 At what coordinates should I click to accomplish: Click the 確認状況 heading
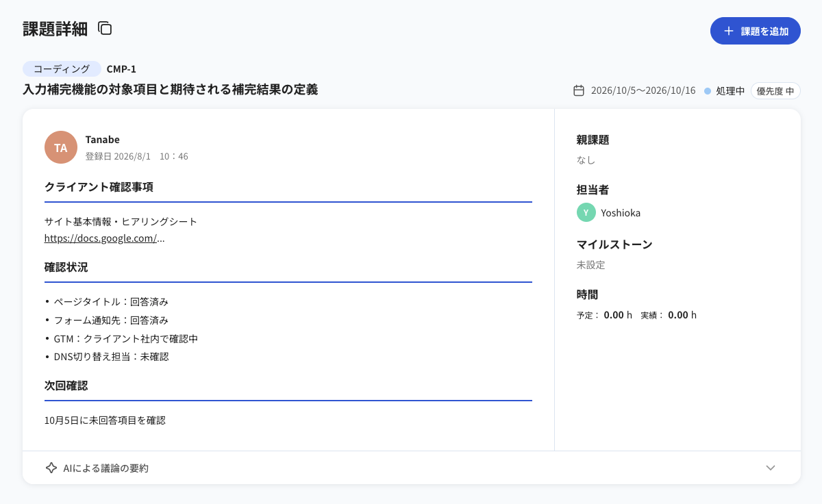coord(66,267)
